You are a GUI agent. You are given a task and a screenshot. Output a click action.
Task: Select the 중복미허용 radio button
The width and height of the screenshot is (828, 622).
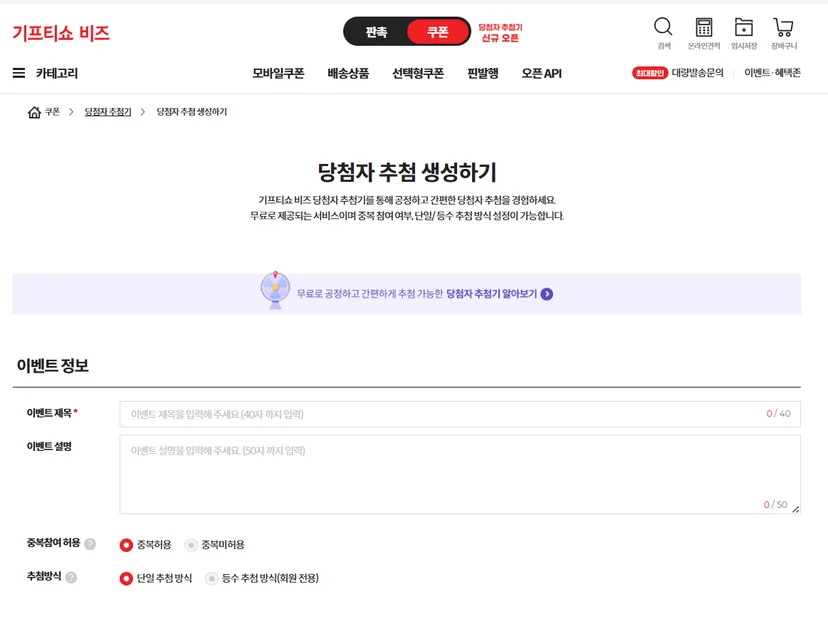[191, 545]
